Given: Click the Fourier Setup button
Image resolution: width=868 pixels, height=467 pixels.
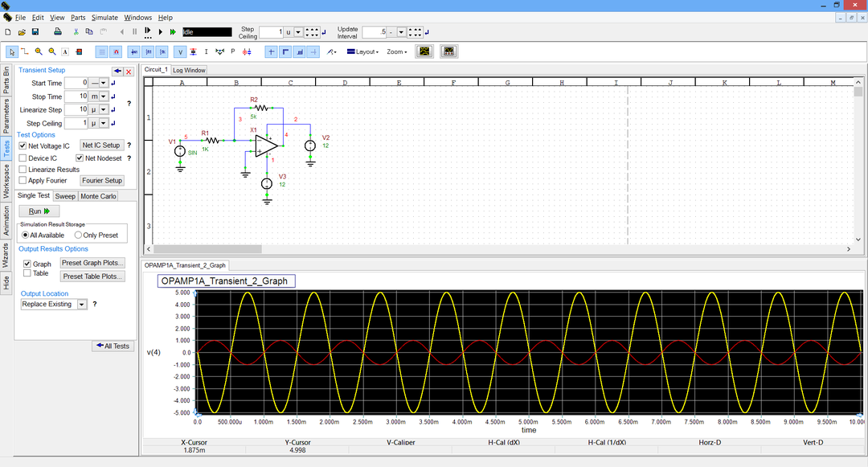Looking at the screenshot, I should coord(102,180).
